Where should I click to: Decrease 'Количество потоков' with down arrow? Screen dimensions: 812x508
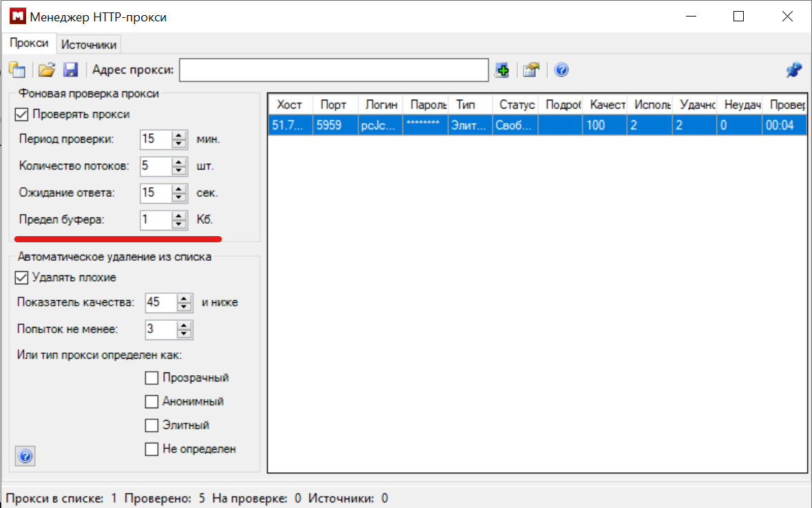coord(180,170)
